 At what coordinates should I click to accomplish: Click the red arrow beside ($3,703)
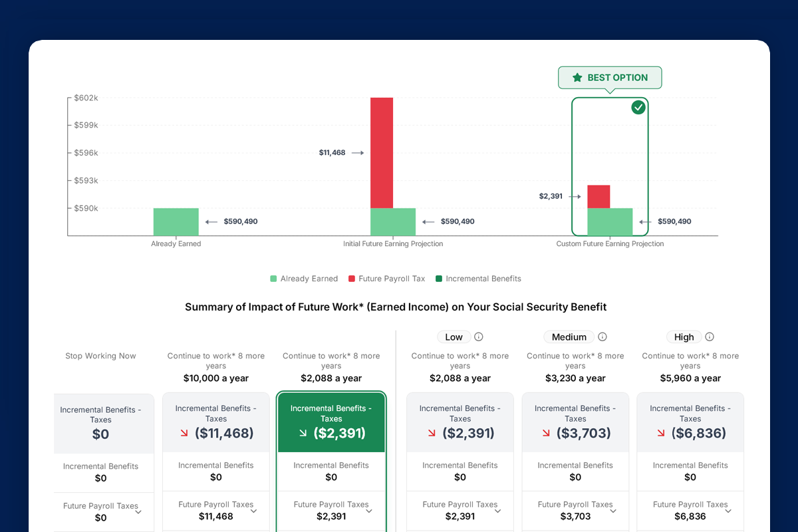coord(546,434)
